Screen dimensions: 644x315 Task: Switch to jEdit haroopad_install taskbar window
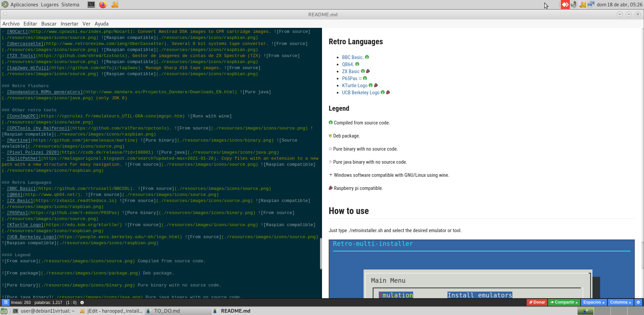tap(111, 311)
